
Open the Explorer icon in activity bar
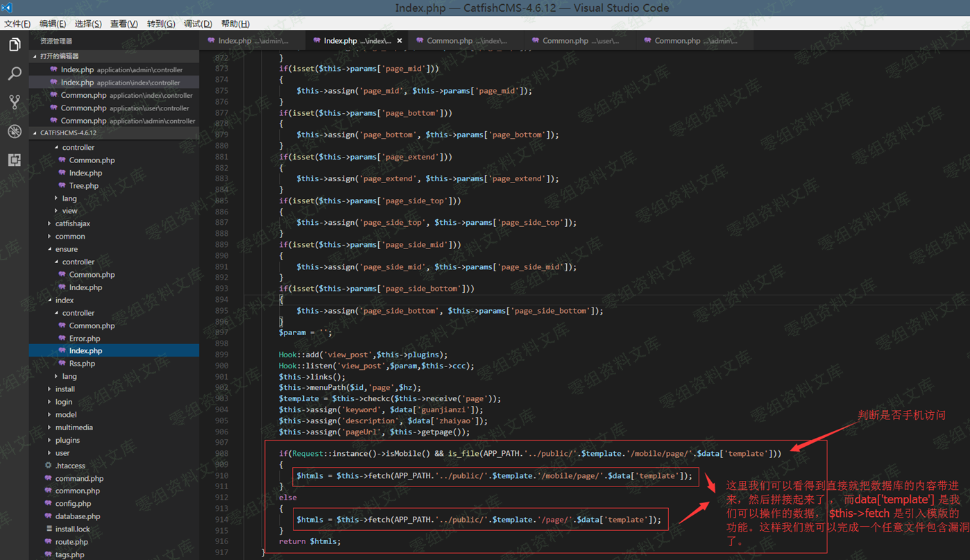coord(15,45)
